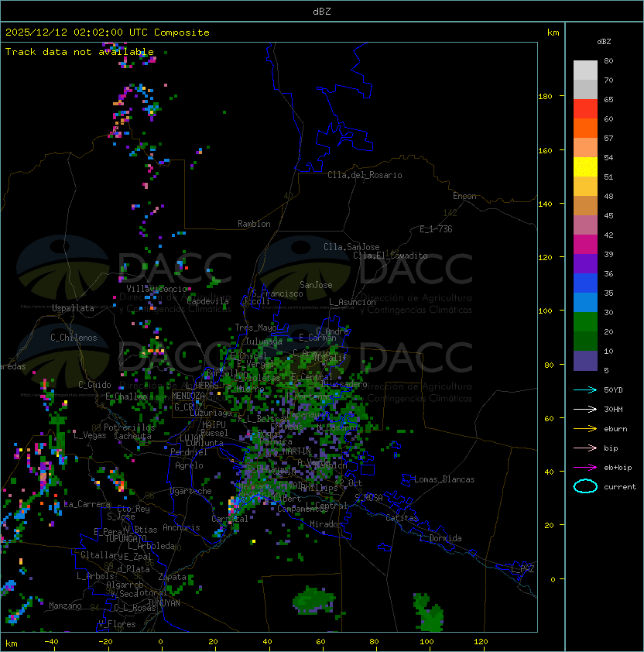Click the 'Lomas_Blancas' place label

(x=444, y=479)
